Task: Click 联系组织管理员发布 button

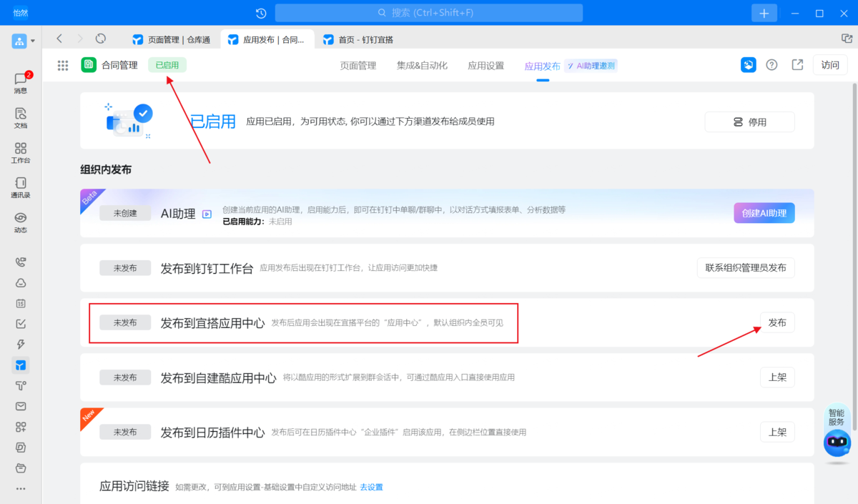Action: pyautogui.click(x=745, y=268)
